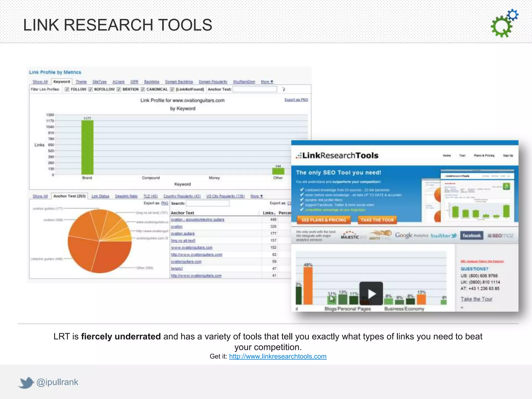The image size is (532, 399).
Task: Click Show All in the metrics tab row
Action: [x=40, y=82]
